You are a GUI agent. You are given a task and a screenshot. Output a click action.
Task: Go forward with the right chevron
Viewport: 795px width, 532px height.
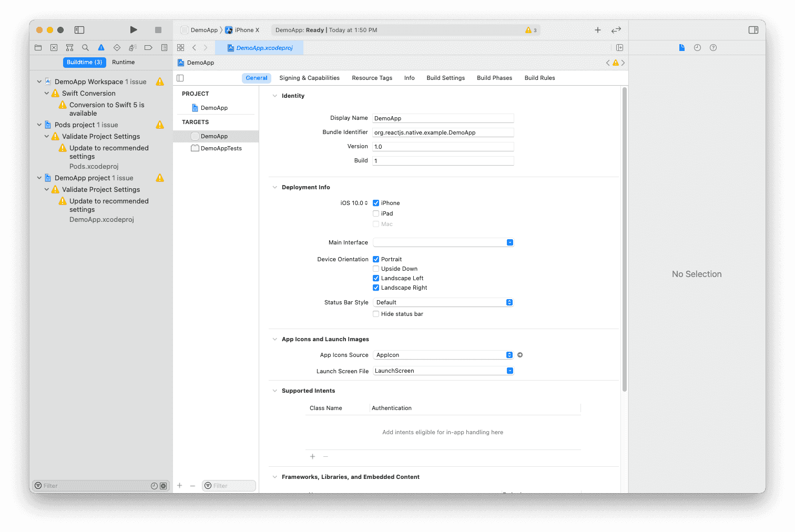point(206,47)
